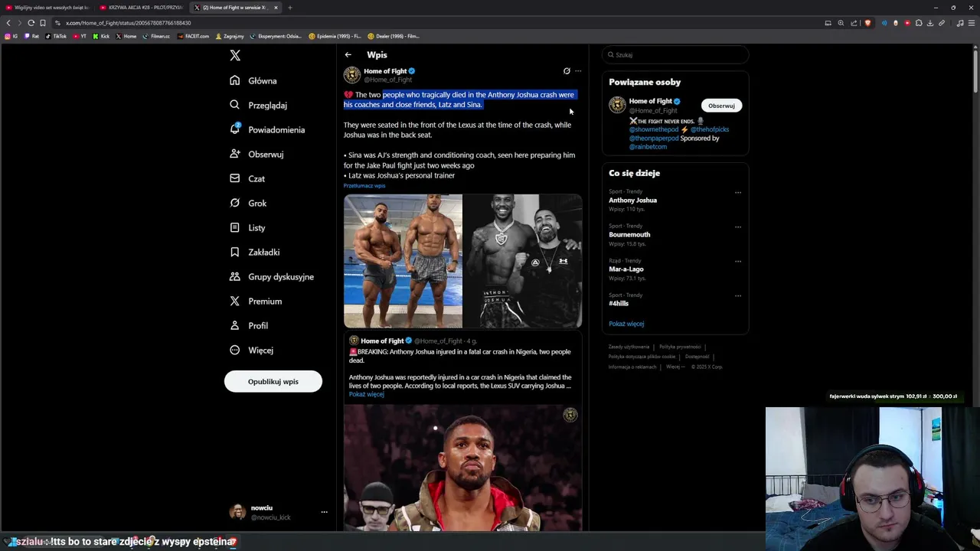Image resolution: width=980 pixels, height=551 pixels.
Task: Open the Bournemouth trend
Action: click(629, 234)
